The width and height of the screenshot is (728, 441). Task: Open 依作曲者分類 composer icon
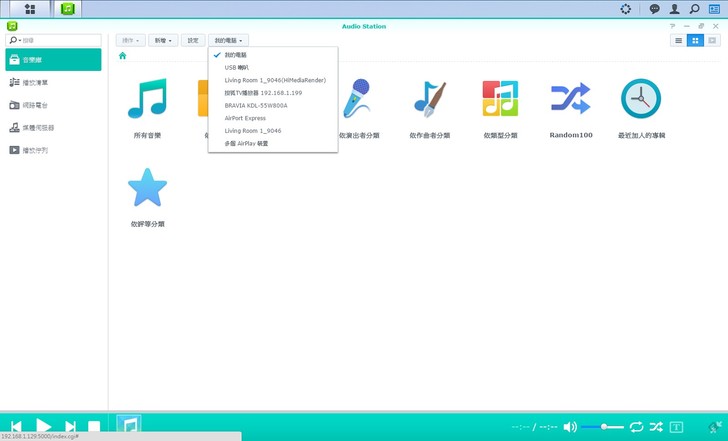[x=429, y=98]
